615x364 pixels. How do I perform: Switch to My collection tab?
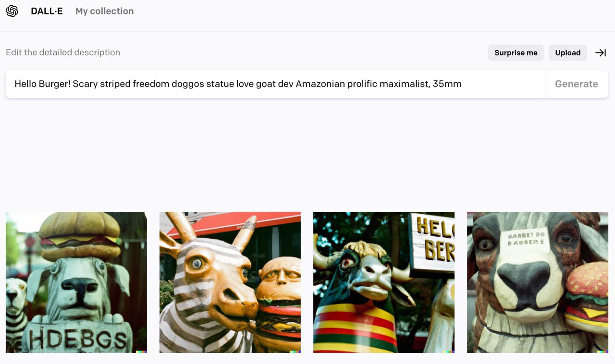coord(105,11)
